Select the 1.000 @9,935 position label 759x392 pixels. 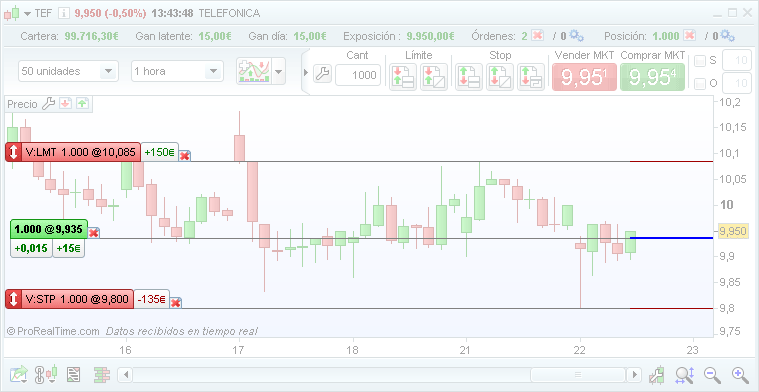click(48, 229)
